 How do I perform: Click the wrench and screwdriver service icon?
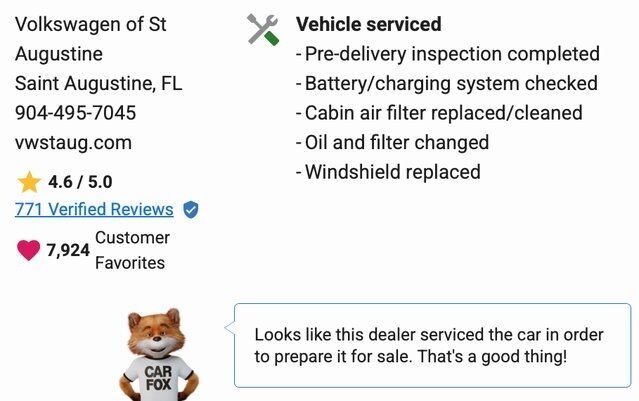(263, 29)
